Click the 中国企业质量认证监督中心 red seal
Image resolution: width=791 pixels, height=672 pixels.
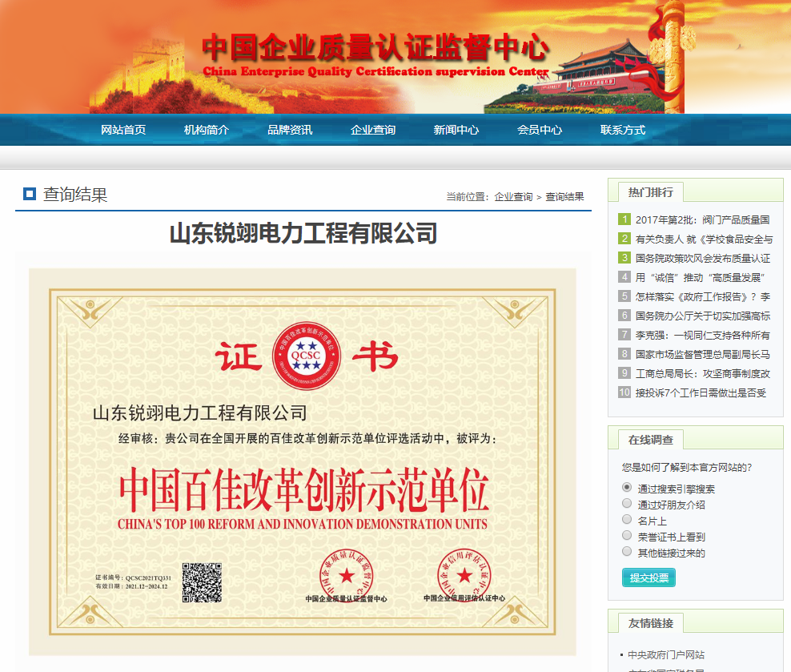pyautogui.click(x=347, y=575)
